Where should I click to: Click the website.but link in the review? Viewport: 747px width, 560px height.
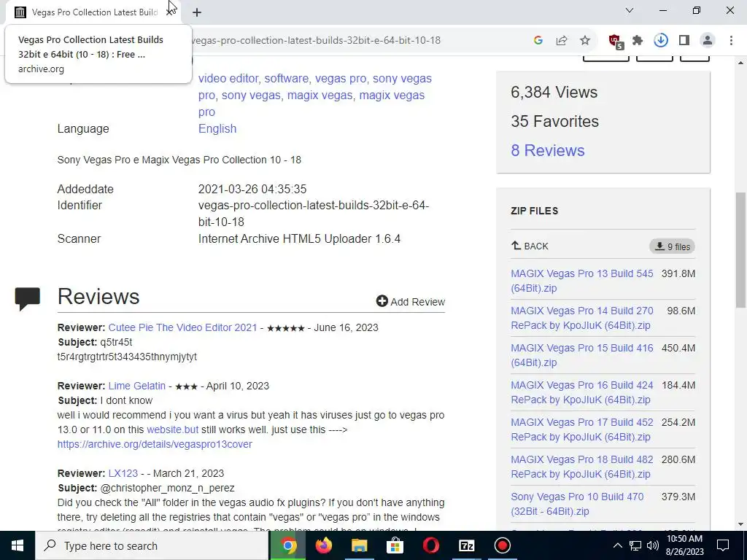click(172, 429)
